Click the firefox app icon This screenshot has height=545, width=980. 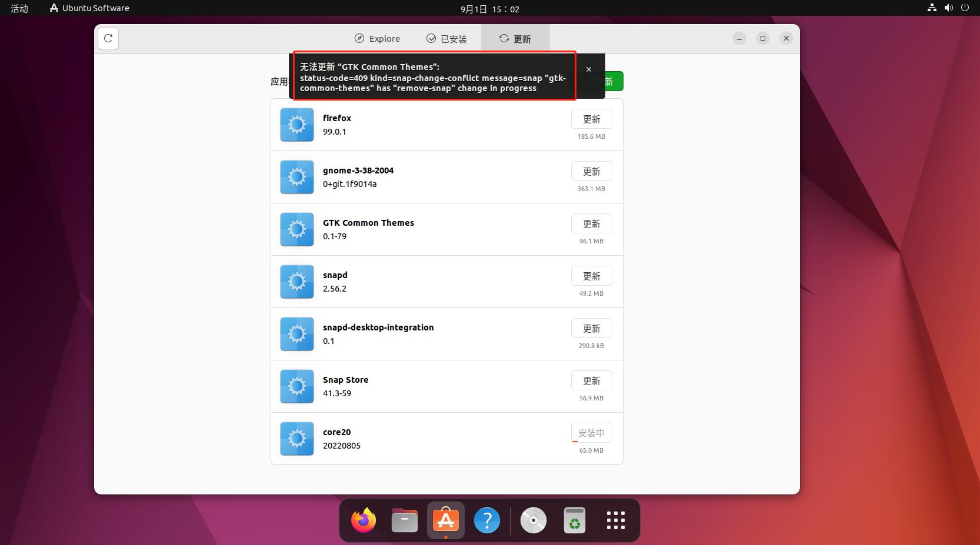[x=297, y=125]
